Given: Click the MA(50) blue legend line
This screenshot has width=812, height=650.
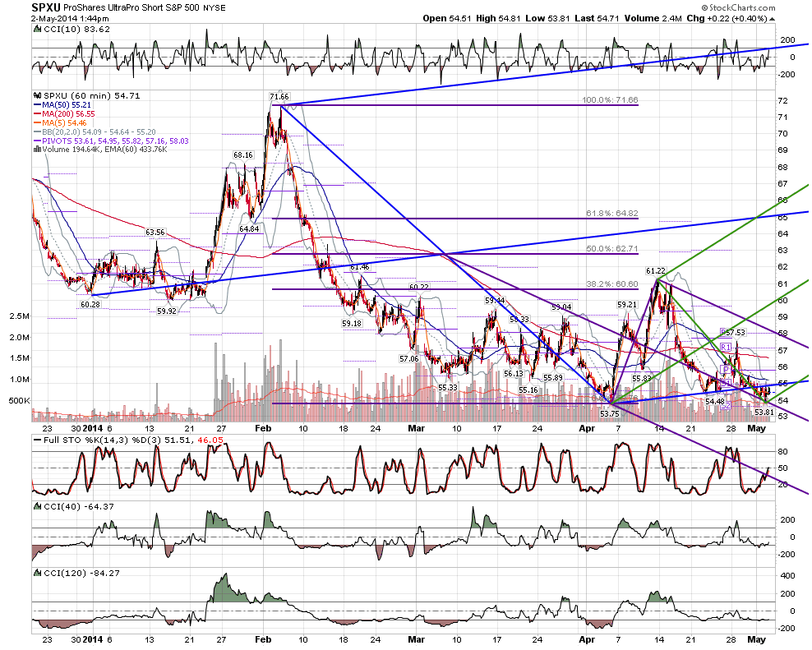Looking at the screenshot, I should pos(37,104).
